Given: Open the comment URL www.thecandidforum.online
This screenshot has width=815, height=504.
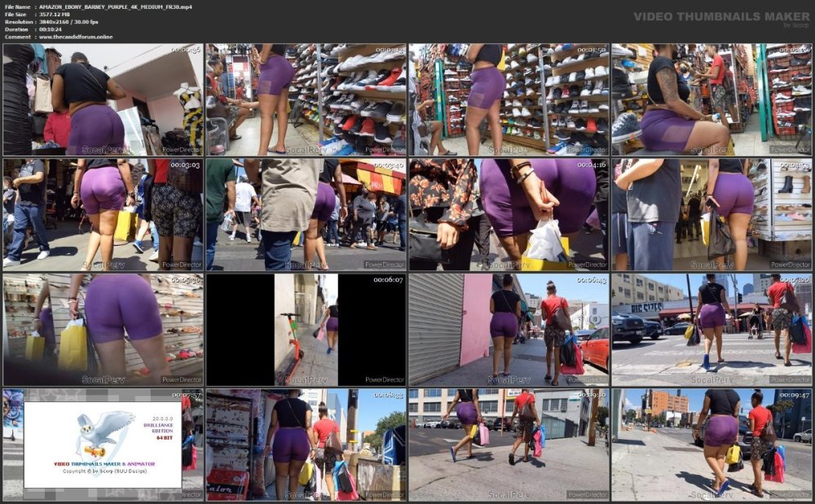Looking at the screenshot, I should [75, 37].
